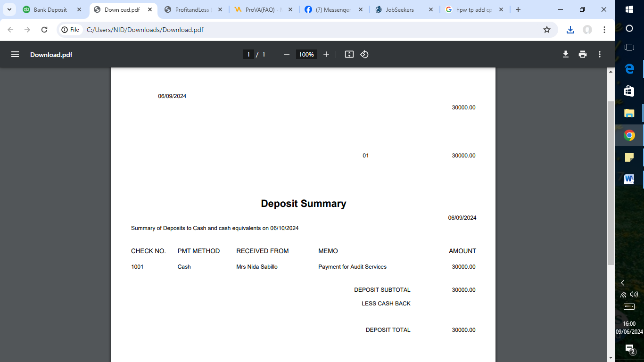The width and height of the screenshot is (644, 362).
Task: Rotate the PDF counterclockwise
Action: click(x=364, y=54)
